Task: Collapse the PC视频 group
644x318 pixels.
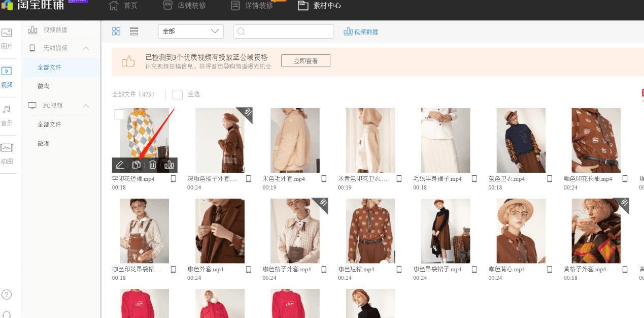Action: point(86,106)
